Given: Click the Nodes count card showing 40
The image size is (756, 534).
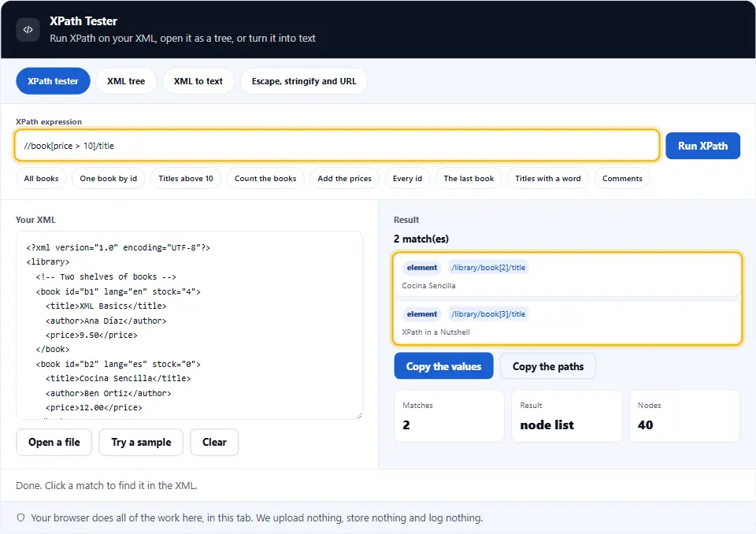Looking at the screenshot, I should [x=684, y=416].
